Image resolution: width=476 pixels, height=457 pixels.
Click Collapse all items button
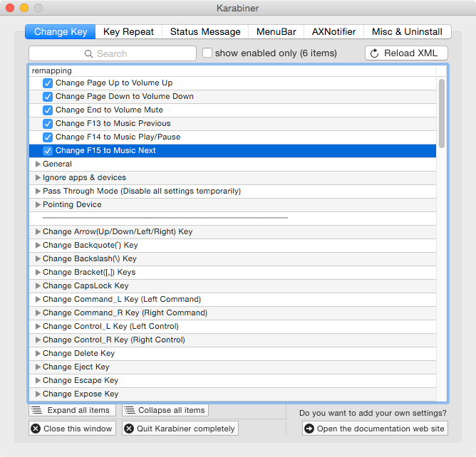point(165,410)
